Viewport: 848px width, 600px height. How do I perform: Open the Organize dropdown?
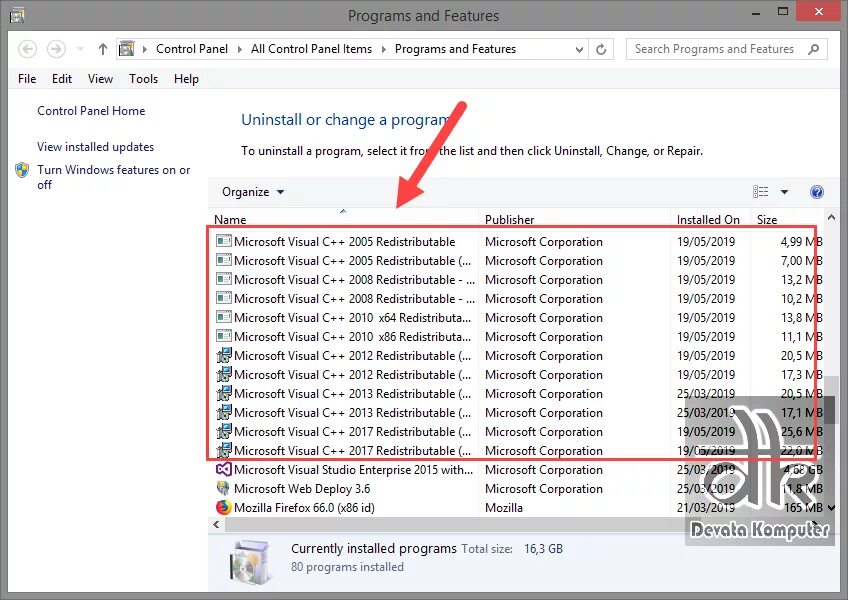(x=253, y=192)
